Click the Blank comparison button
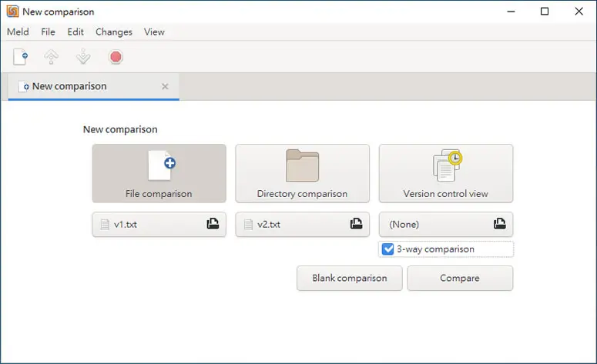597x364 pixels. point(350,279)
